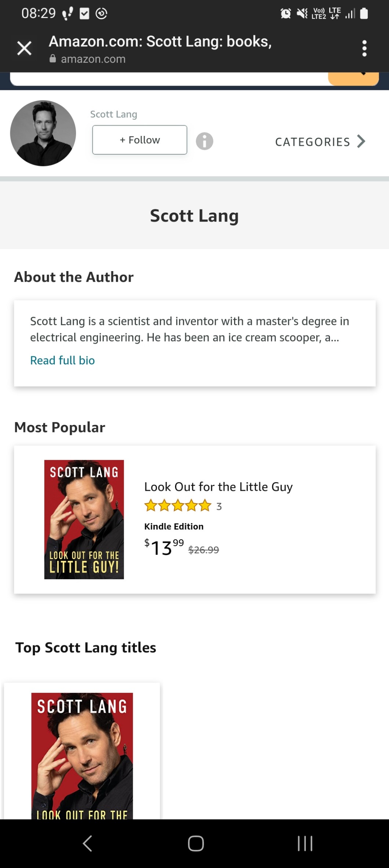Tap the author info icon
Screen dimensions: 389x868
point(204,141)
